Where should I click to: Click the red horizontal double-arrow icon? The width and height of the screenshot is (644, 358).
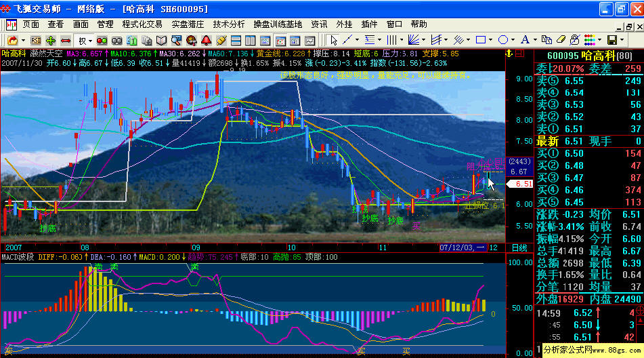point(66,40)
